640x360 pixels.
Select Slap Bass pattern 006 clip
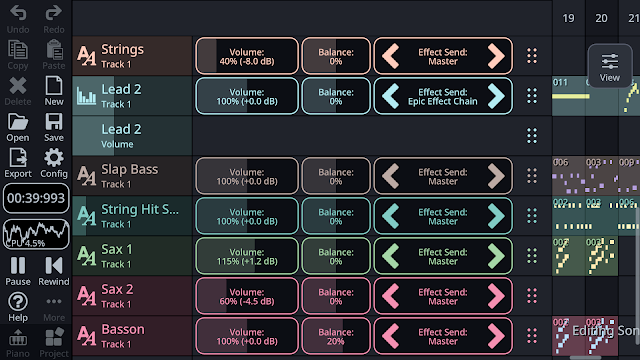(569, 176)
